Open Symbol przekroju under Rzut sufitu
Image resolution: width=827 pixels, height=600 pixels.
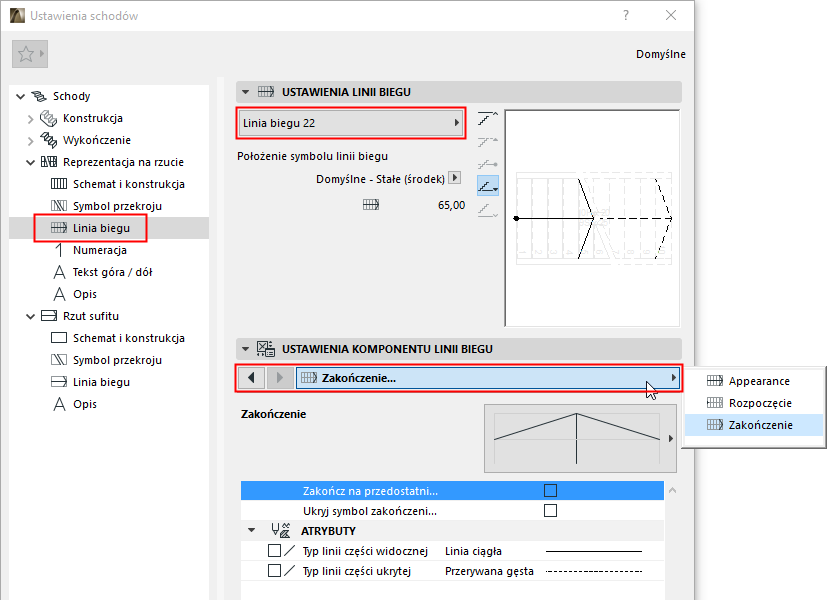point(117,360)
